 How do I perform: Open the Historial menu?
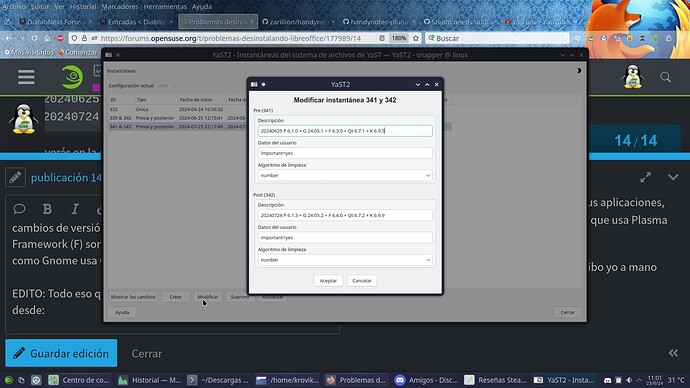pos(83,7)
